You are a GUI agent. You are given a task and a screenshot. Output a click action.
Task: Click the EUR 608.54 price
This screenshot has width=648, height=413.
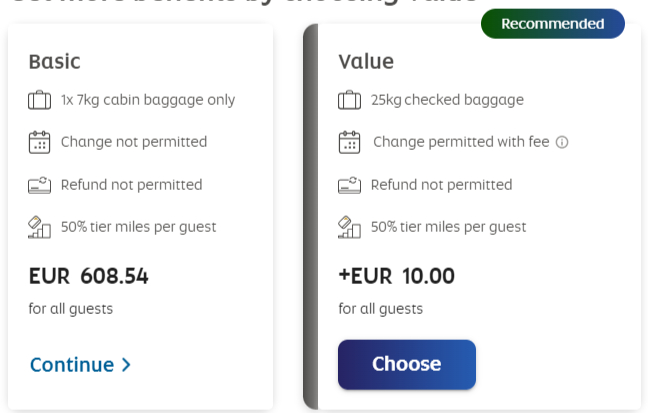tap(88, 276)
